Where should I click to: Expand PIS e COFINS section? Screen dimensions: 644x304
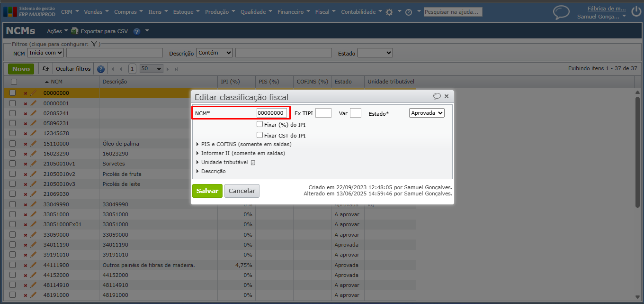pyautogui.click(x=244, y=144)
